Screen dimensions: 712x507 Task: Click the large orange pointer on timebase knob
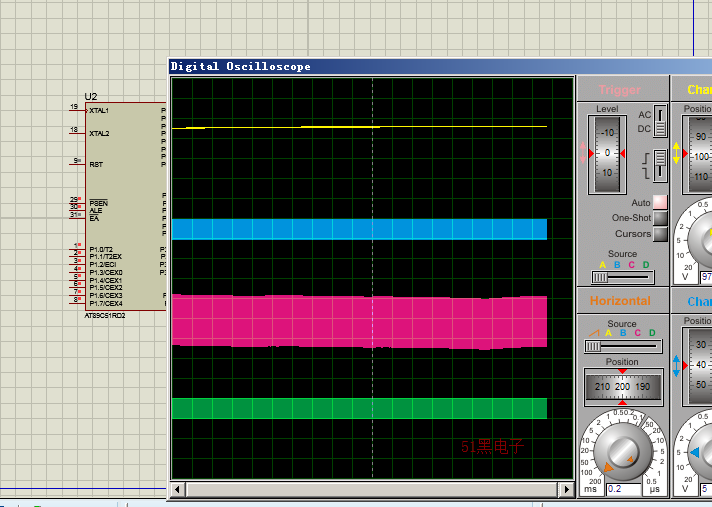(608, 467)
